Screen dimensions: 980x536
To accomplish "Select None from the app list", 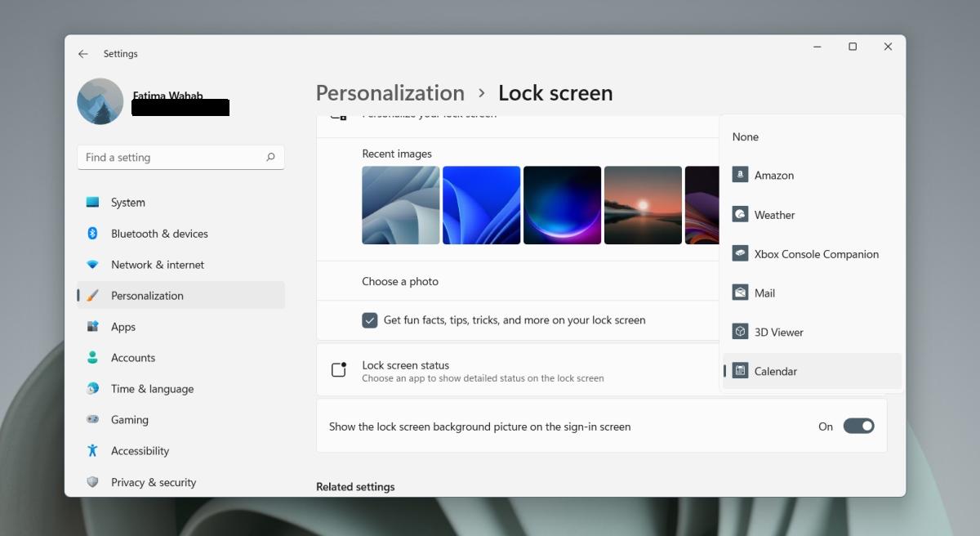I will pyautogui.click(x=812, y=136).
